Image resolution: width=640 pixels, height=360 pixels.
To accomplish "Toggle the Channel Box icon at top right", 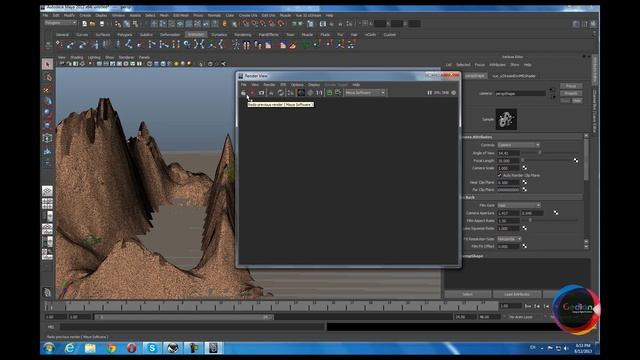I will 593,24.
